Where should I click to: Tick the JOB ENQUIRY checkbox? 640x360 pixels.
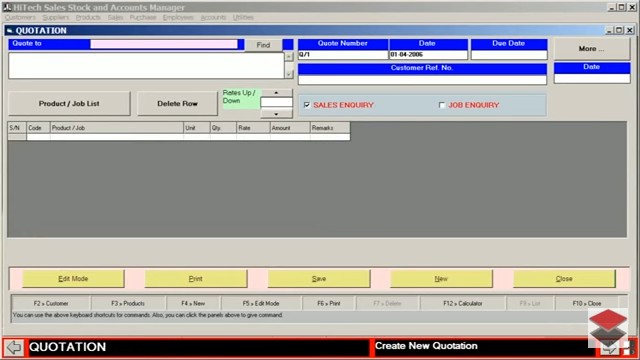click(442, 105)
